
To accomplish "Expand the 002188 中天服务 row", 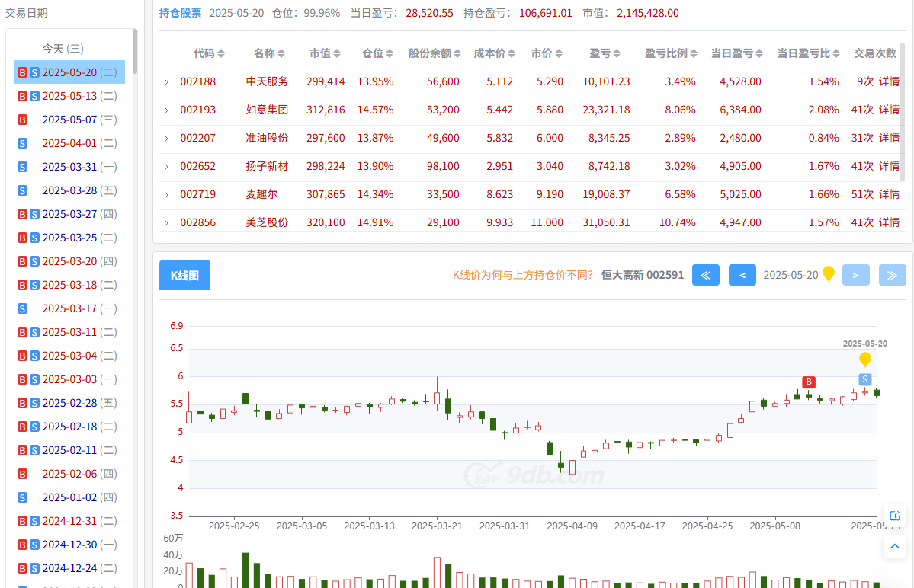I will click(x=166, y=82).
